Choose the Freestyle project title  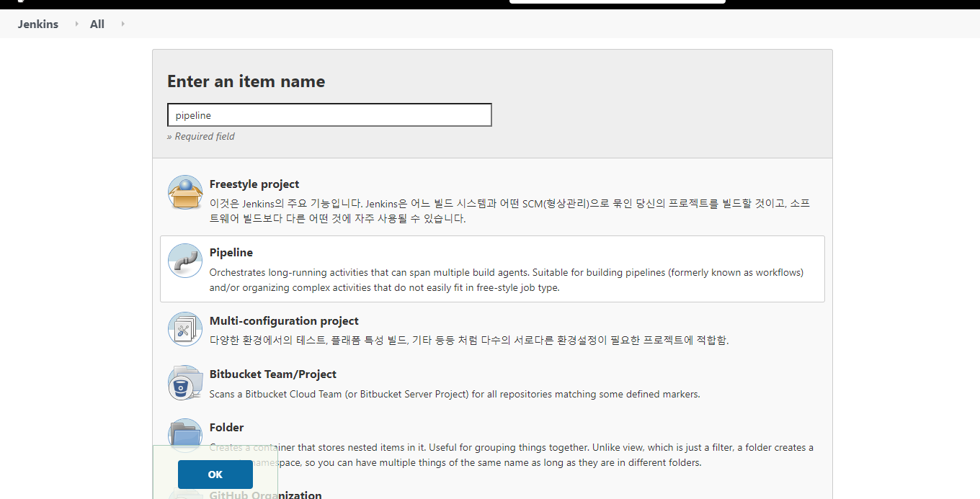point(254,184)
